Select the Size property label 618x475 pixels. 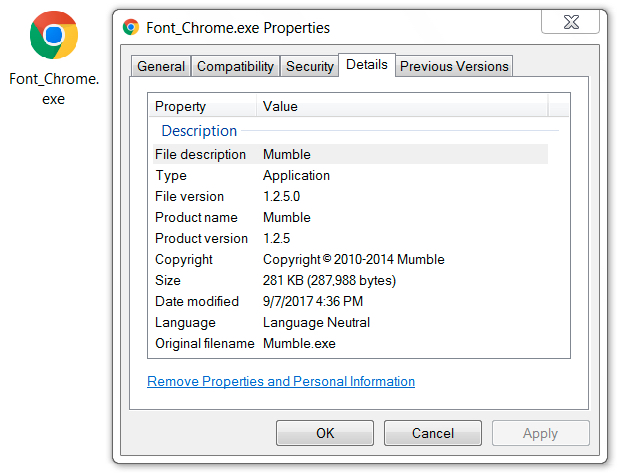168,280
